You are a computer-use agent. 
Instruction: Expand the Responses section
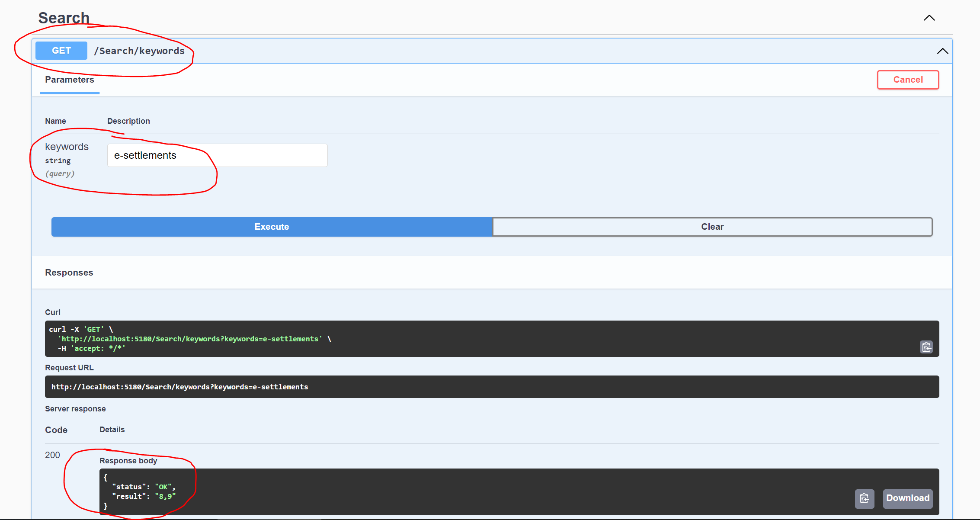coord(69,273)
